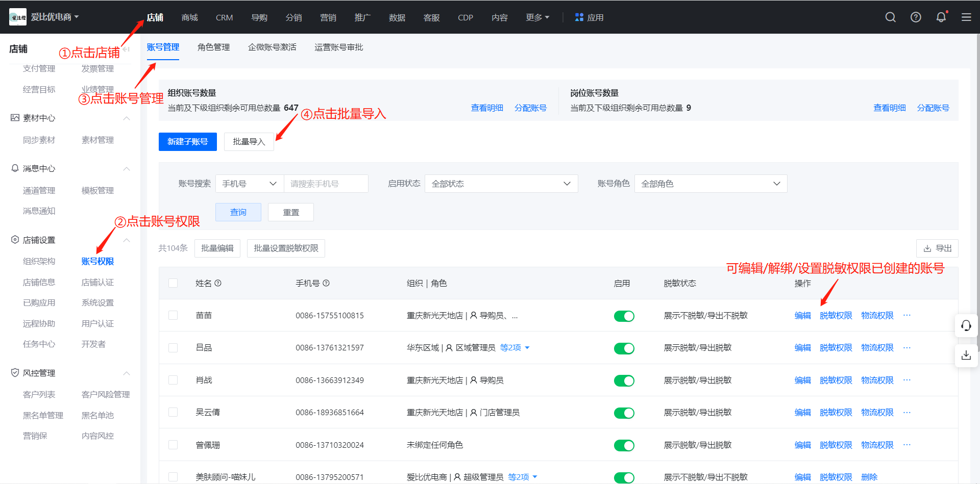Click the 批量导入 button
The width and height of the screenshot is (980, 484).
tap(249, 142)
